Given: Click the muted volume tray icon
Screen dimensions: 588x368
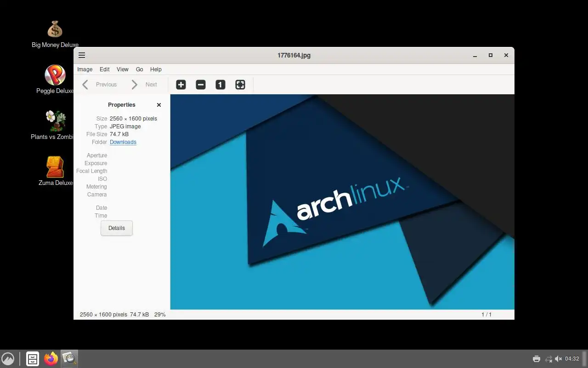Looking at the screenshot, I should [x=559, y=359].
